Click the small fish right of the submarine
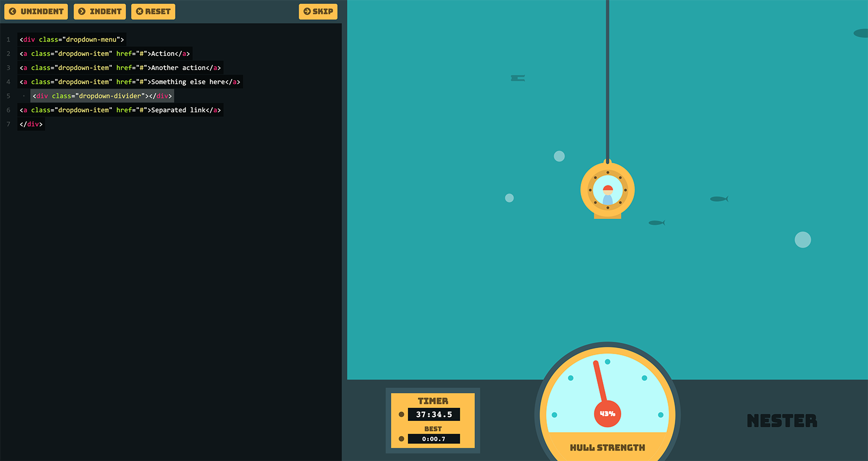This screenshot has height=461, width=868. coord(719,199)
